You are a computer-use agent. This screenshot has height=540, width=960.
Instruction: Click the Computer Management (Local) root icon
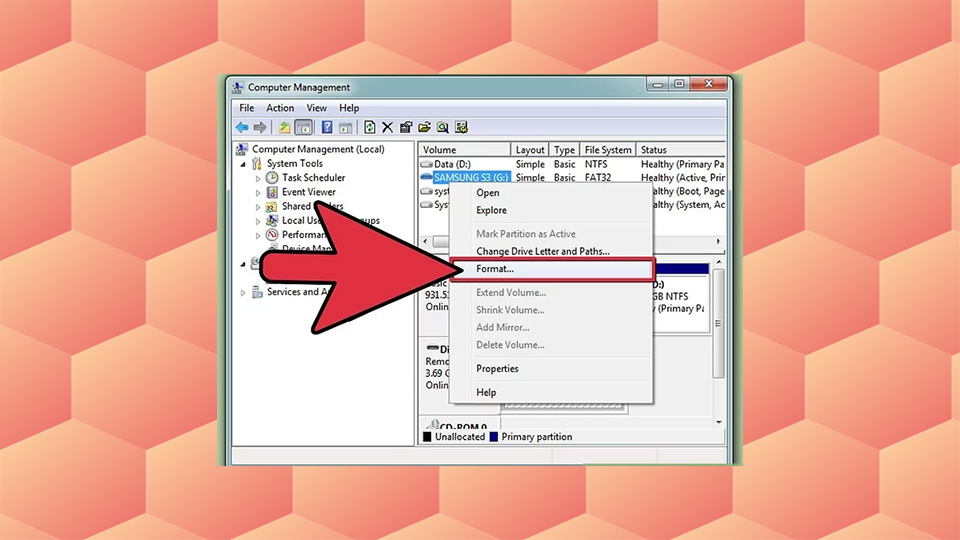242,149
